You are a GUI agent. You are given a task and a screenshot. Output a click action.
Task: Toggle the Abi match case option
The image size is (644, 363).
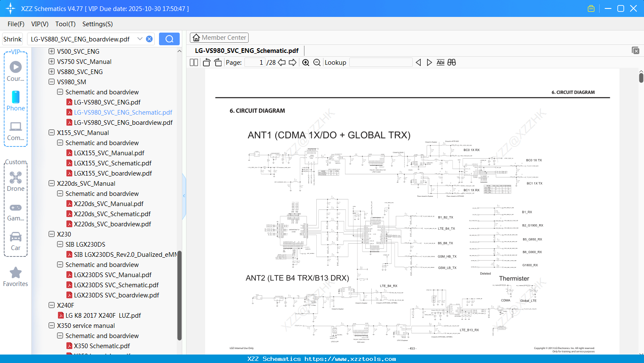point(440,62)
